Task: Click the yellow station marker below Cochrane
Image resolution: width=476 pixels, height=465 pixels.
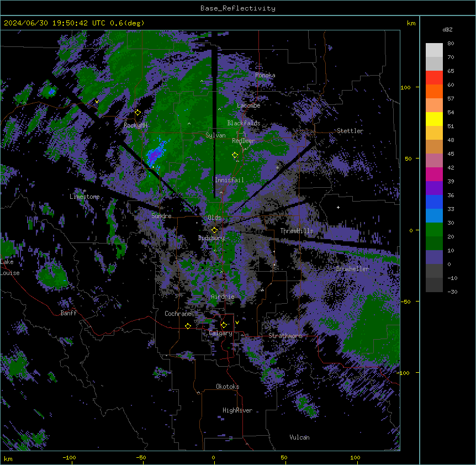Action: (x=188, y=326)
